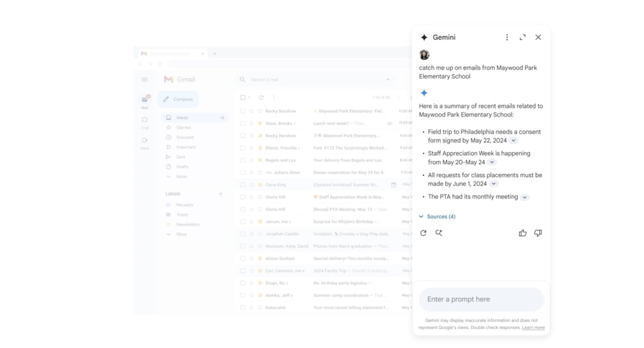Viewport: 644px width, 348px height.
Task: Expand the Sources (4) list
Action: (x=437, y=217)
